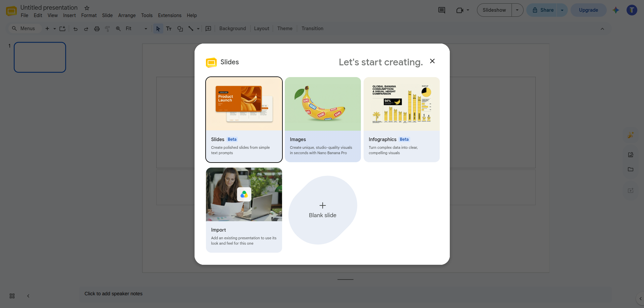Open the Extensions menu
Image resolution: width=644 pixels, height=308 pixels.
point(170,15)
